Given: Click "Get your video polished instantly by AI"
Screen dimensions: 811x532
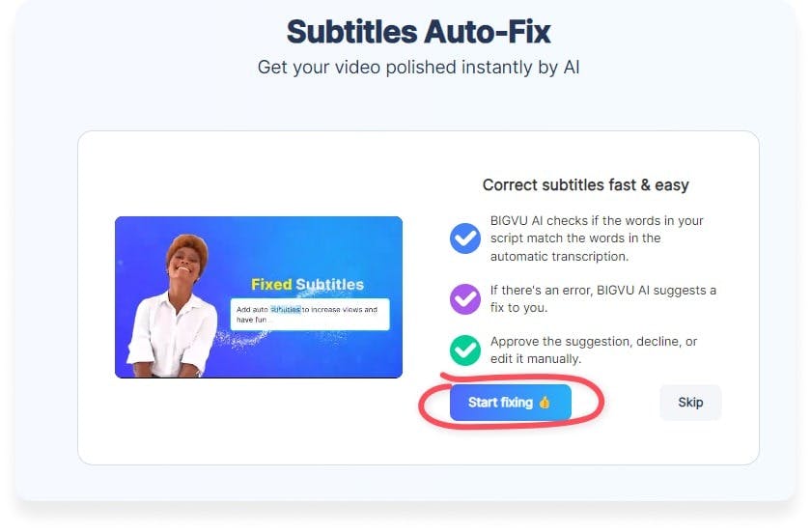Looking at the screenshot, I should coord(418,68).
